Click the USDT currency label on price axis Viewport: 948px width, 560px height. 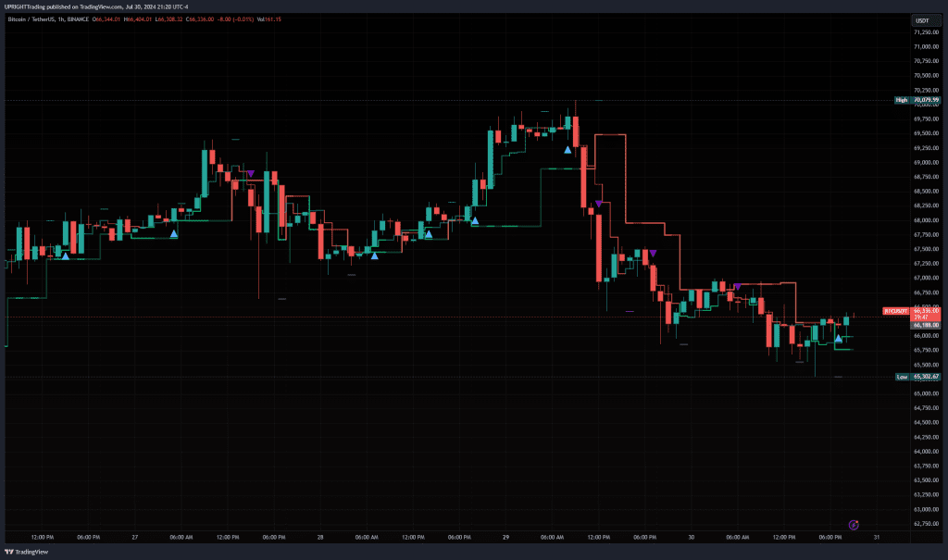922,20
